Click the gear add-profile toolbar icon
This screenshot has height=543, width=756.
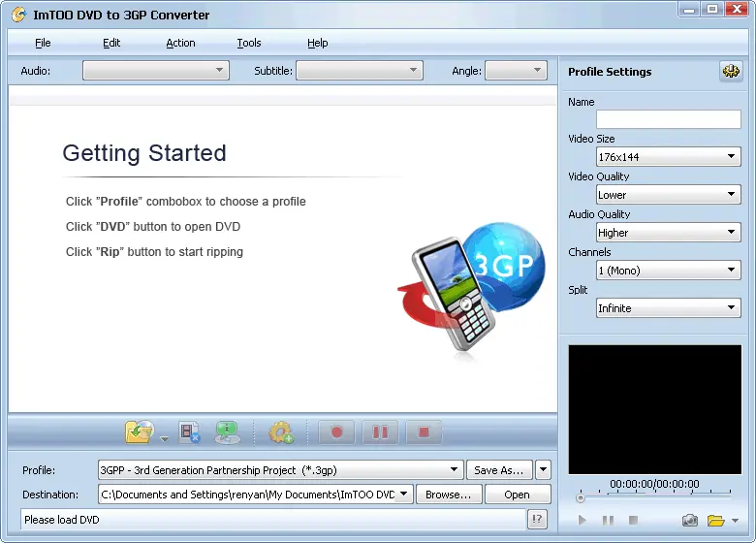tap(281, 432)
